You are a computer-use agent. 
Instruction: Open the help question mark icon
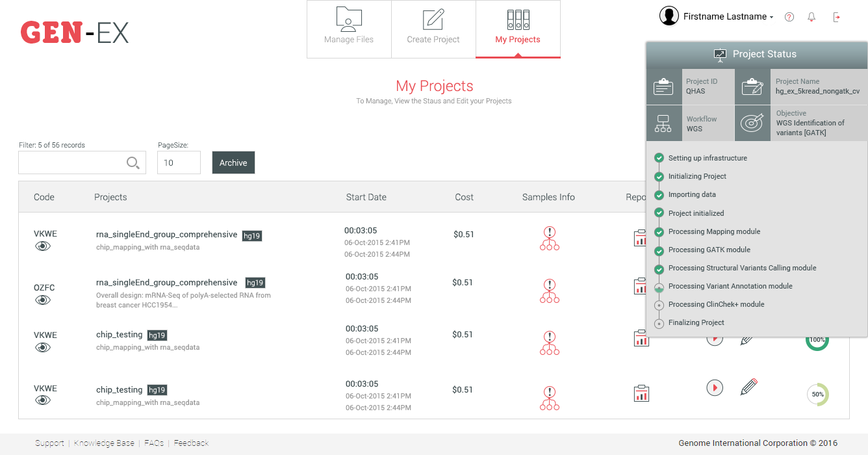[789, 17]
